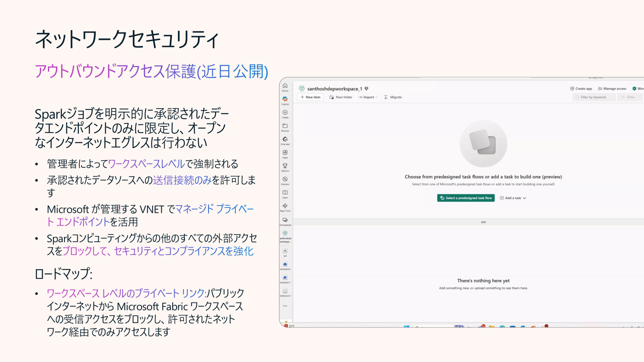This screenshot has width=644, height=362.
Task: Open the Learn book icon
Action: tap(285, 194)
